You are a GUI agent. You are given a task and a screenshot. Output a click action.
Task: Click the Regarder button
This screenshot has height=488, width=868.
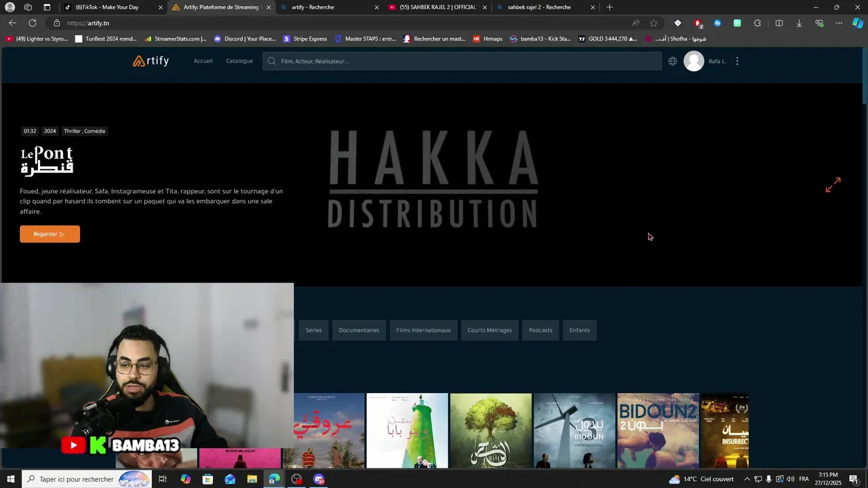click(50, 234)
